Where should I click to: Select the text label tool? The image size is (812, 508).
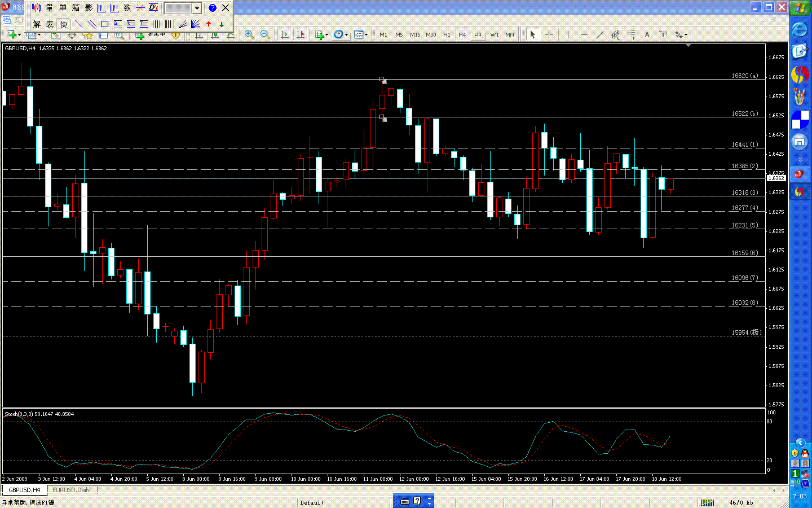[x=663, y=34]
